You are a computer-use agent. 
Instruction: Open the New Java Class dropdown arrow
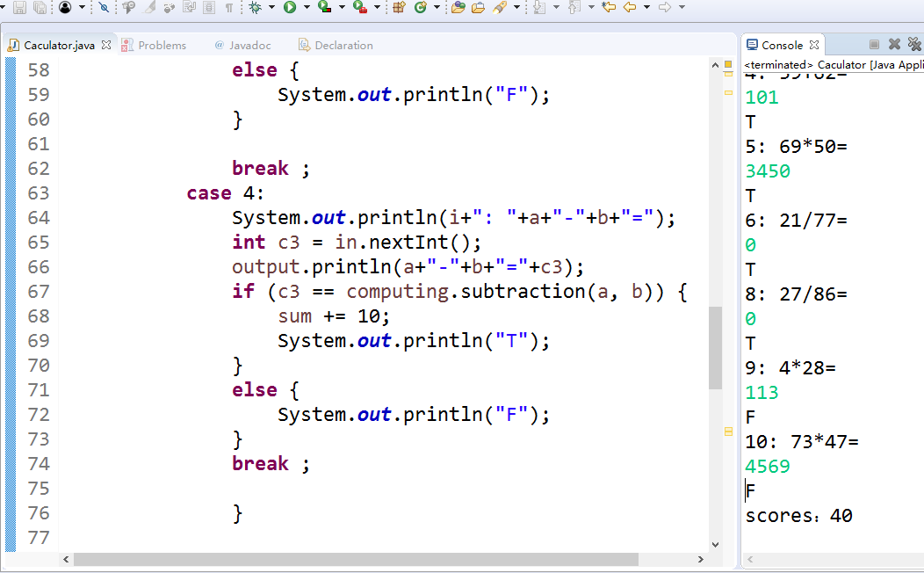coord(437,7)
